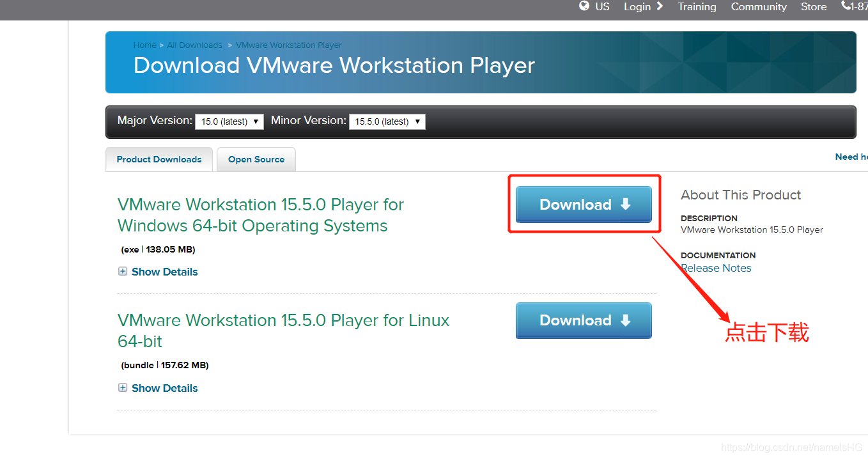The height and width of the screenshot is (459, 868).
Task: Open the Login link
Action: tap(637, 7)
